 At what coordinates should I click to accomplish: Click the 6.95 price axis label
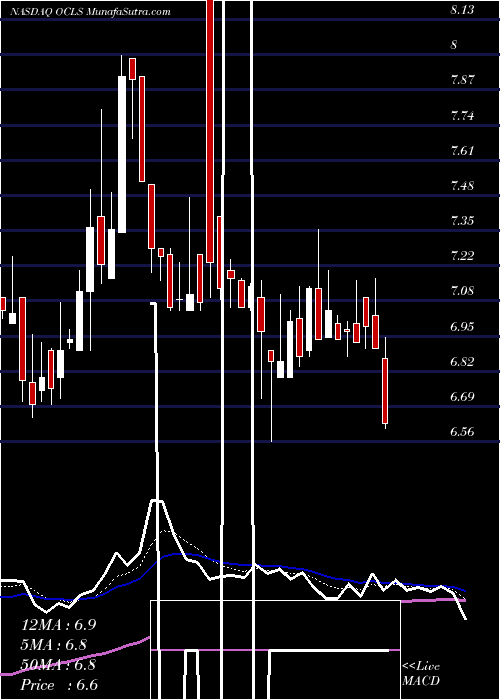(x=462, y=326)
